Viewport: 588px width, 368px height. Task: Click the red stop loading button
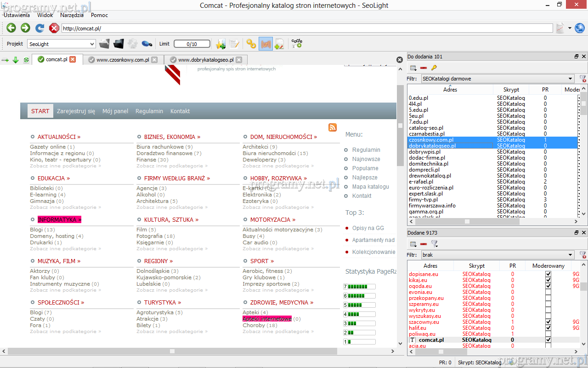54,28
